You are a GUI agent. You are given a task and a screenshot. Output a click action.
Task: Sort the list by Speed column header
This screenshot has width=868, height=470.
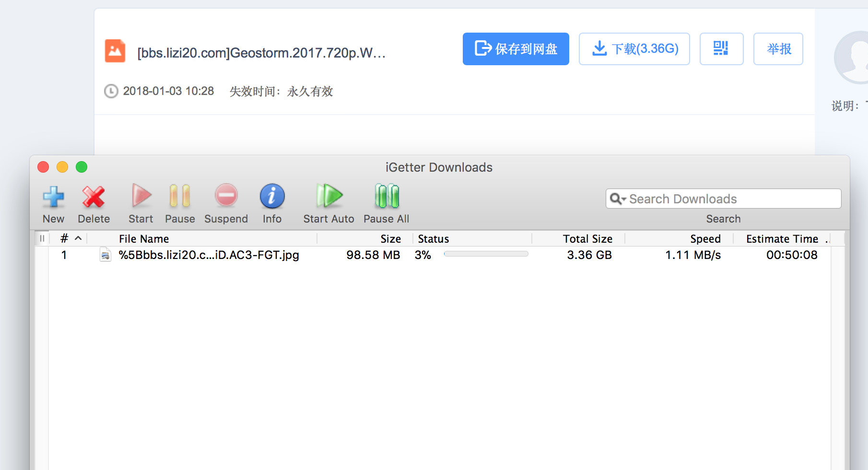pos(705,239)
